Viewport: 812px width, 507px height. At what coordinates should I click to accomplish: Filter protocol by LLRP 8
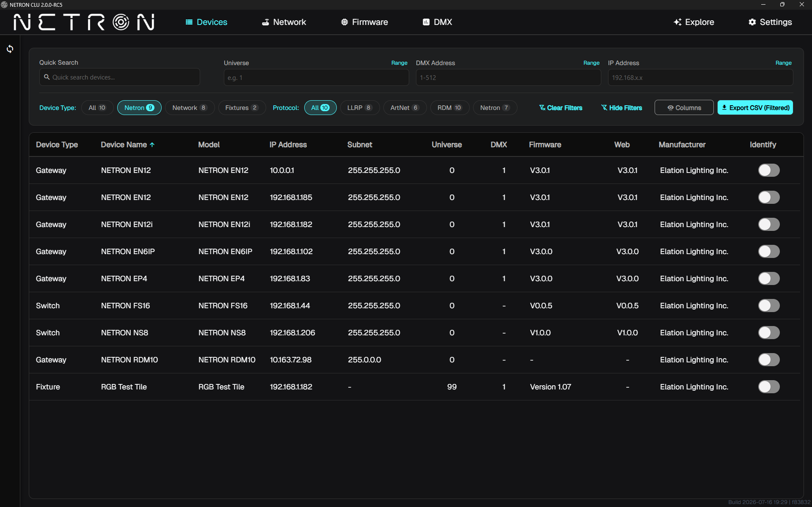tap(360, 108)
